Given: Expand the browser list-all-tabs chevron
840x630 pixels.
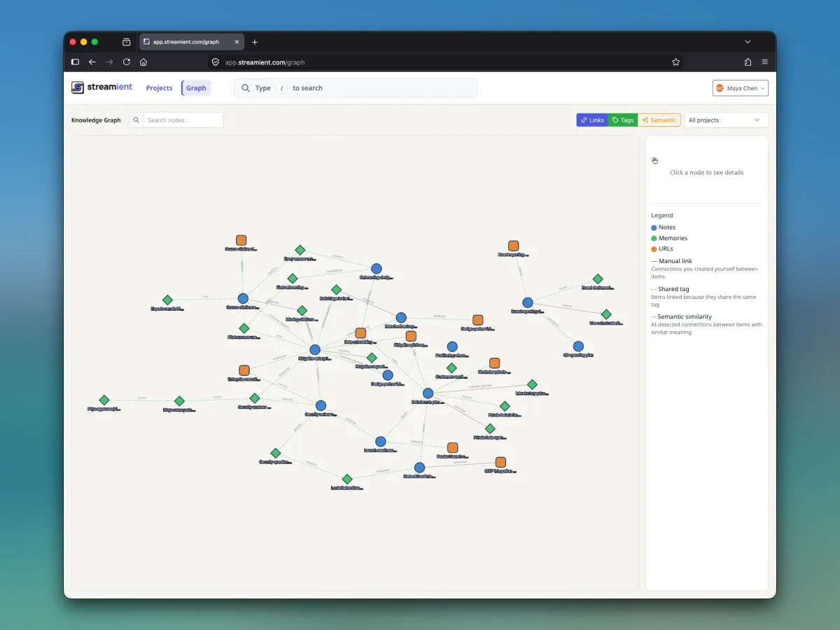Looking at the screenshot, I should click(x=748, y=42).
